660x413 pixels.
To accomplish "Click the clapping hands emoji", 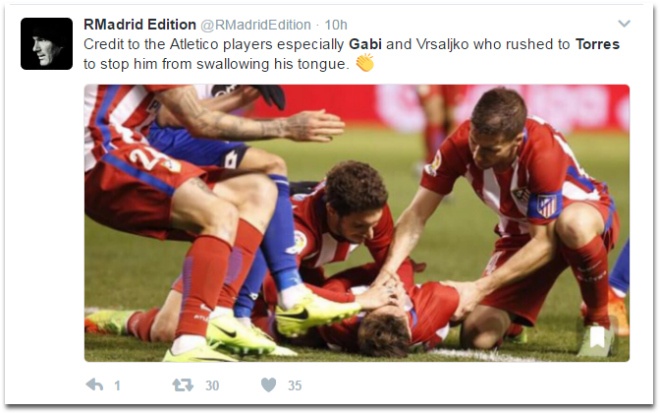I will [365, 63].
